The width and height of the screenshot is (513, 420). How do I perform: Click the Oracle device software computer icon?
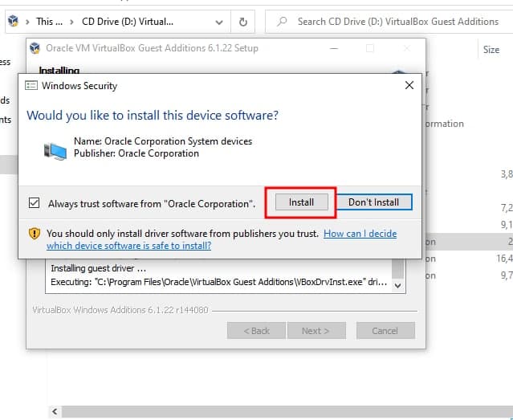click(x=55, y=151)
